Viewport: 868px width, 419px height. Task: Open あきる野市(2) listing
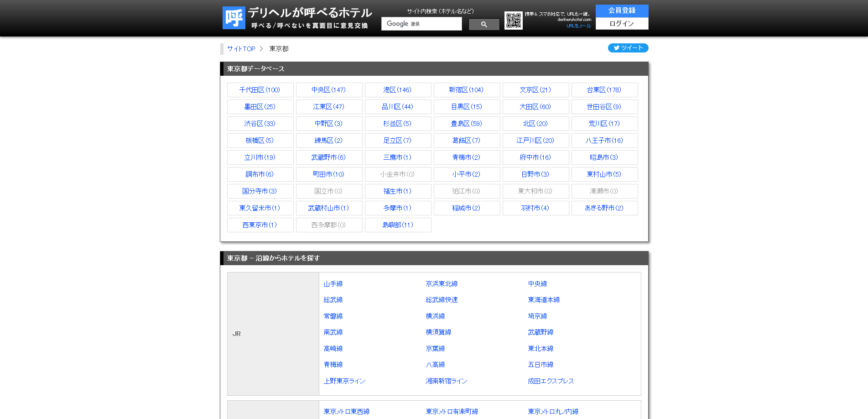pyautogui.click(x=604, y=208)
